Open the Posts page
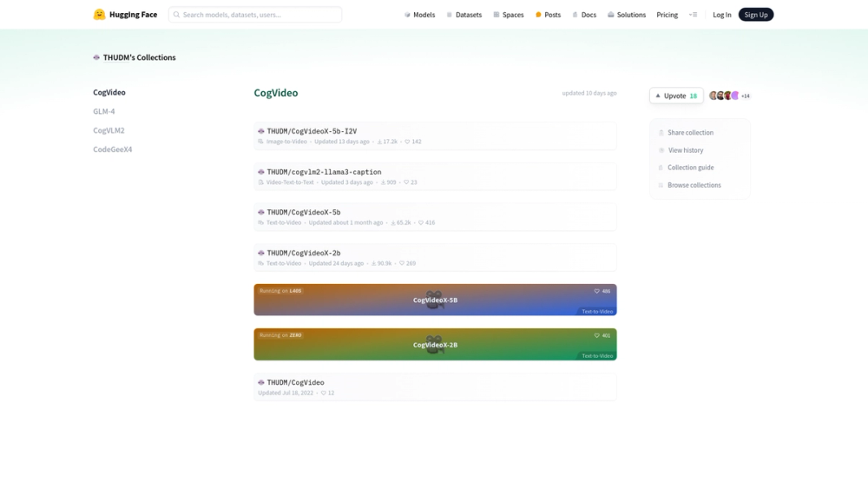The width and height of the screenshot is (868, 489). 548,15
